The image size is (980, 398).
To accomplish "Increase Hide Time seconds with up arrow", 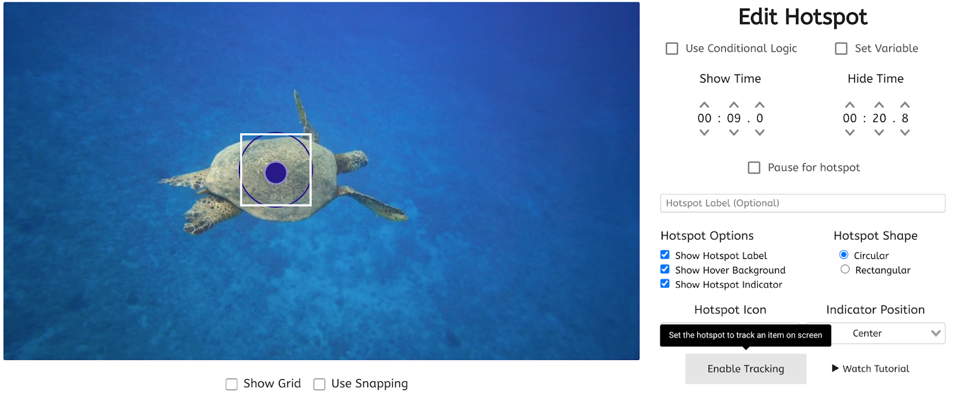I will [x=879, y=105].
